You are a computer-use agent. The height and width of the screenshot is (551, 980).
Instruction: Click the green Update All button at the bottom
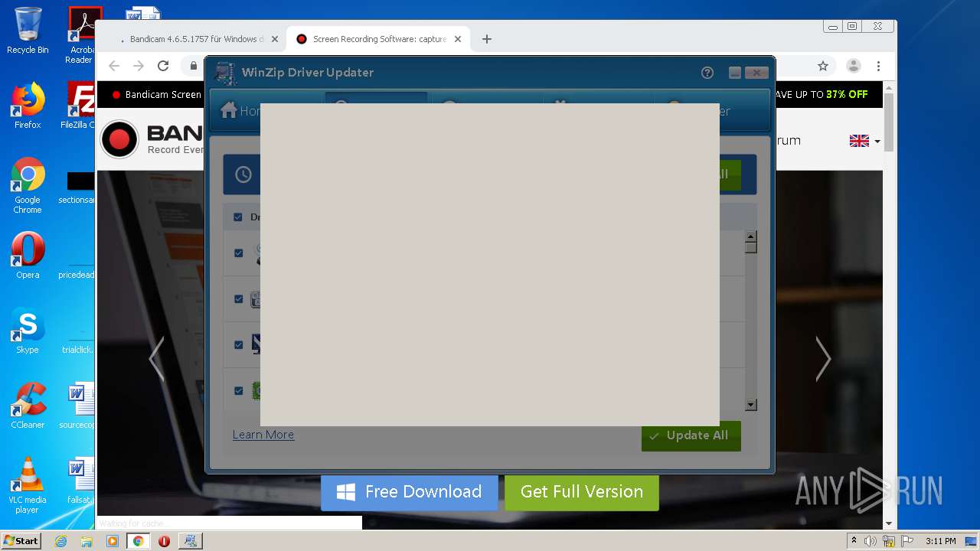[x=691, y=435]
